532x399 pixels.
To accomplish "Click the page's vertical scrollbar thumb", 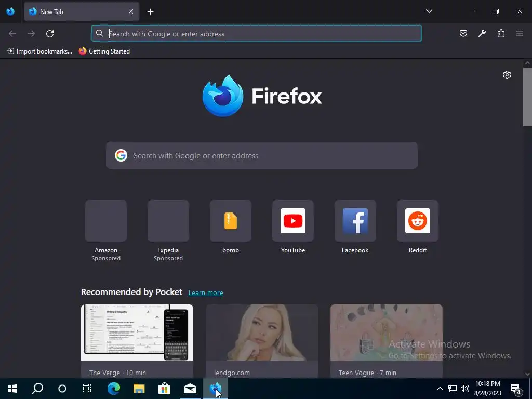I will pyautogui.click(x=527, y=97).
